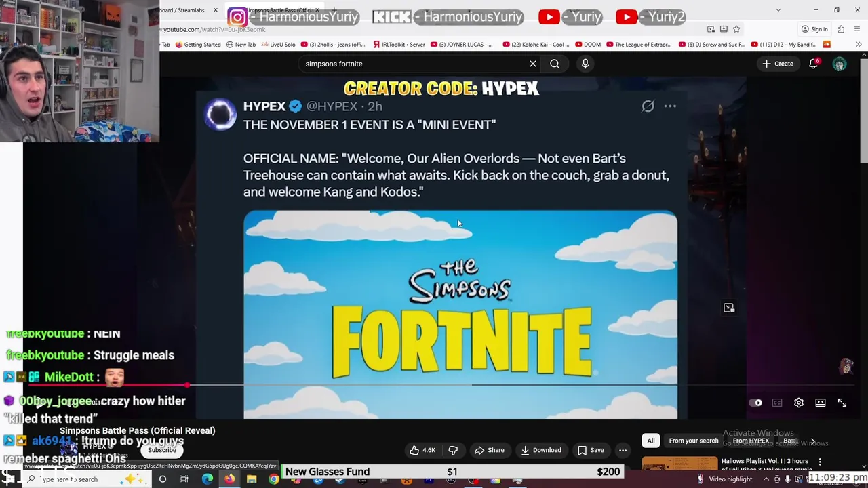
Task: Switch to the Streamlabs dashboard tab
Action: click(182, 10)
